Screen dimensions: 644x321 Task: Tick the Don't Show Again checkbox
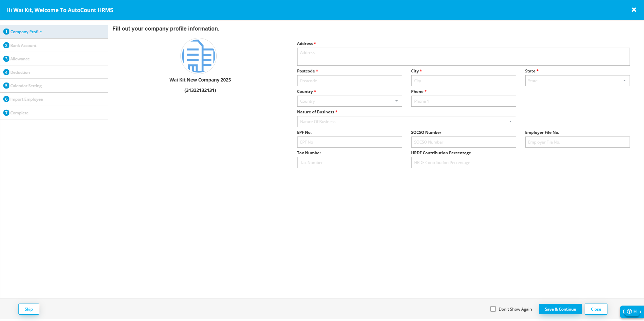point(493,309)
